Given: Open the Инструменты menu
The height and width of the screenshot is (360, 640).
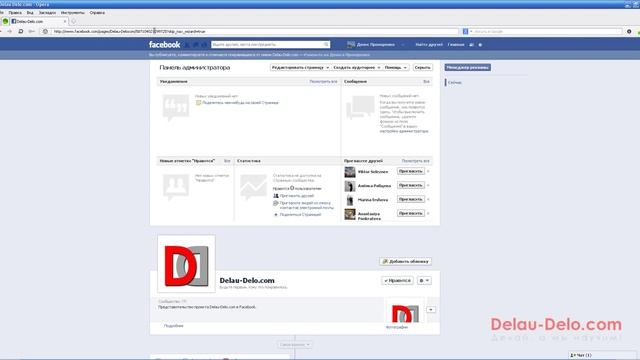Looking at the screenshot, I should pyautogui.click(x=73, y=13).
